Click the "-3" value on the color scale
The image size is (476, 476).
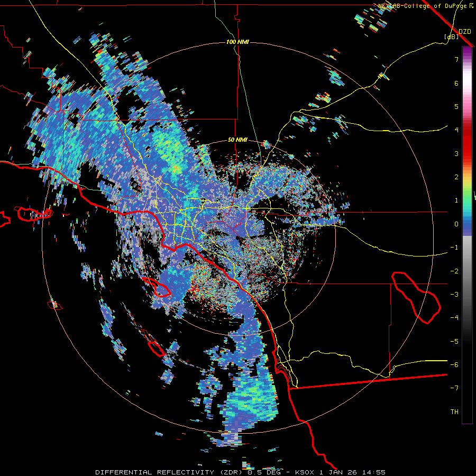point(454,295)
